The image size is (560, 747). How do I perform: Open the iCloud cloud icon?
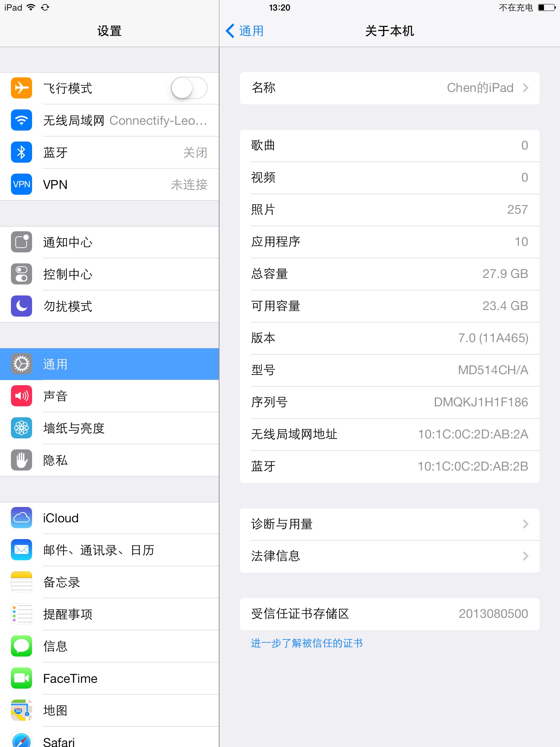(x=22, y=518)
